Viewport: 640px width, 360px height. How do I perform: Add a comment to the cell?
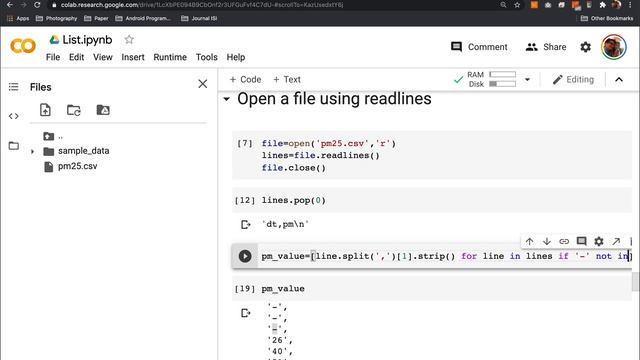[x=581, y=242]
